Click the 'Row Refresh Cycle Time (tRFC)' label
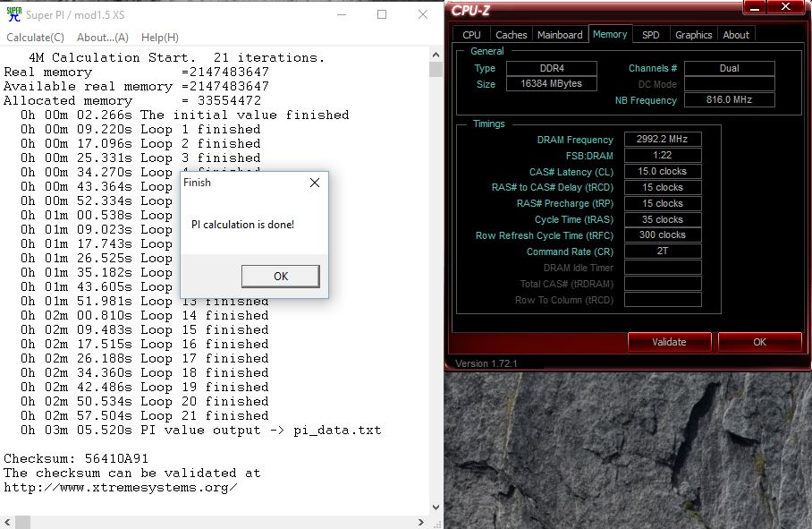Screen dimensions: 812x529 tap(545, 235)
